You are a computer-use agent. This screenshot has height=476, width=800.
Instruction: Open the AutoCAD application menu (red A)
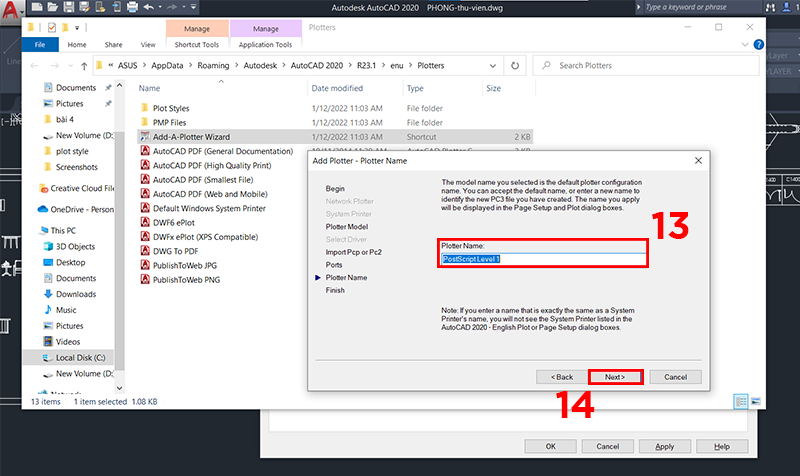coord(11,9)
